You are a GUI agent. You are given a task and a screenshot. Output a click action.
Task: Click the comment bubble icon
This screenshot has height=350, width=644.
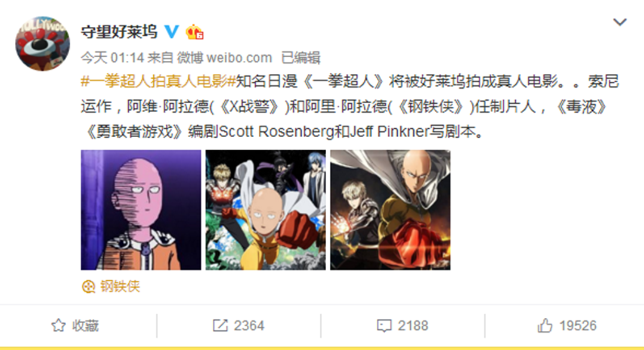(x=384, y=326)
